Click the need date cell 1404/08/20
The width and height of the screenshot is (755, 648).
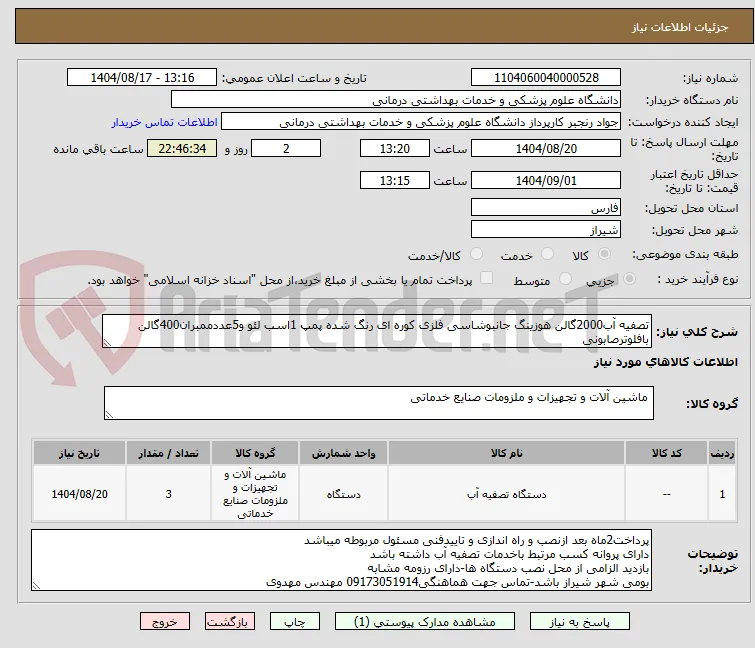click(x=79, y=494)
